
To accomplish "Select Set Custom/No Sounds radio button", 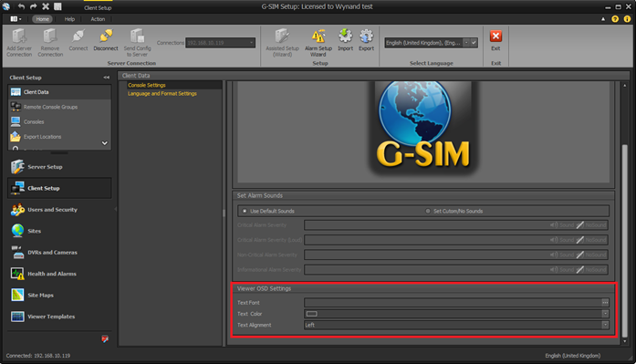I will click(x=428, y=211).
